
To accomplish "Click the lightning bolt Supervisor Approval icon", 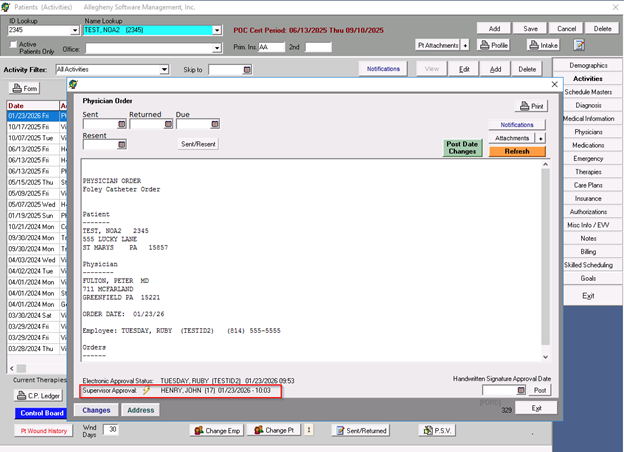I will point(146,390).
